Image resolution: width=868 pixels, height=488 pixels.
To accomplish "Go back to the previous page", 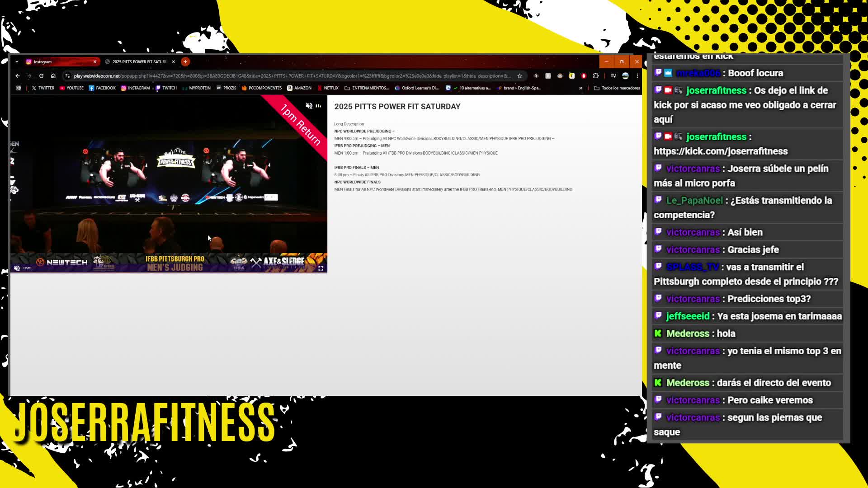I will coord(18,76).
